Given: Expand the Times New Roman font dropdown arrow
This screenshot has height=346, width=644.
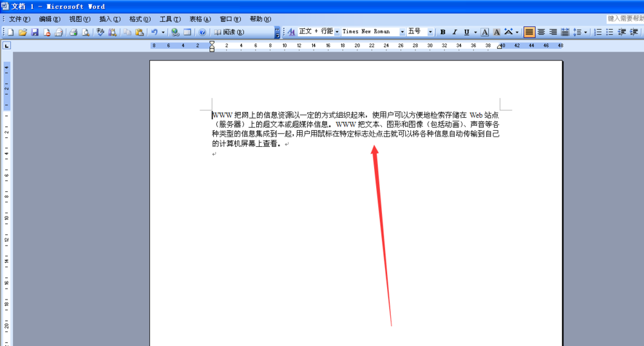Looking at the screenshot, I should [x=402, y=32].
